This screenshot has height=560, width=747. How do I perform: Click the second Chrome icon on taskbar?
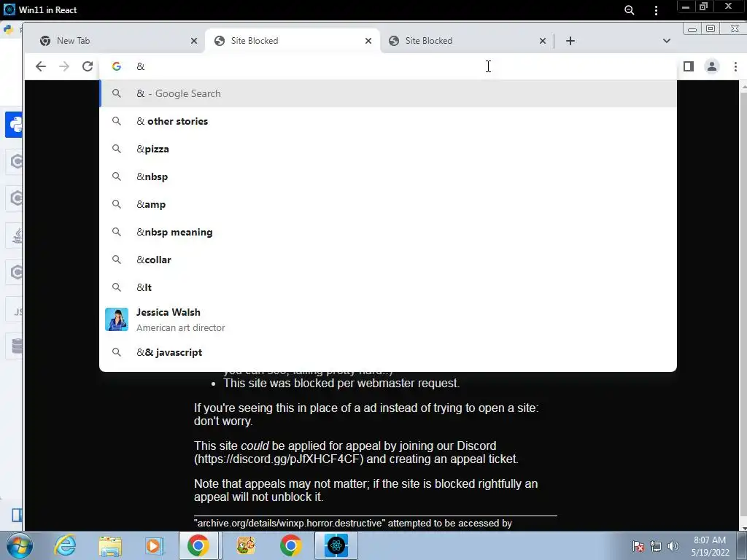click(290, 545)
